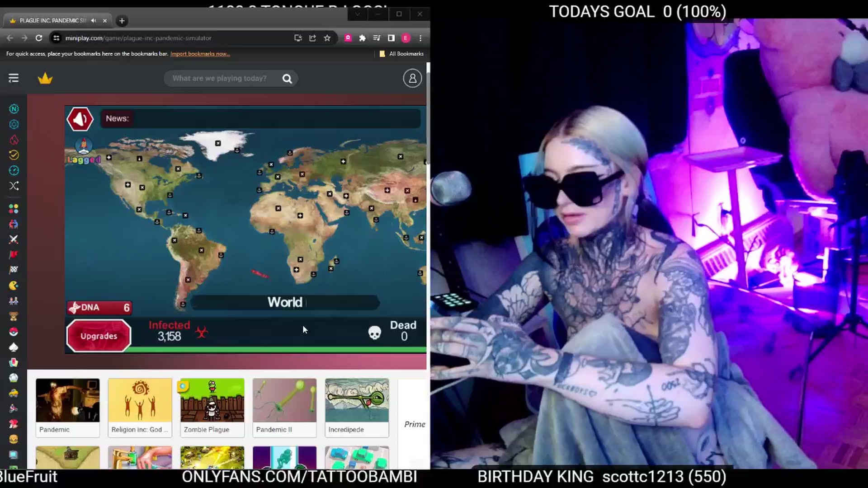This screenshot has height=488, width=868.
Task: Open the Zombie Plague game thumbnail
Action: [212, 408]
